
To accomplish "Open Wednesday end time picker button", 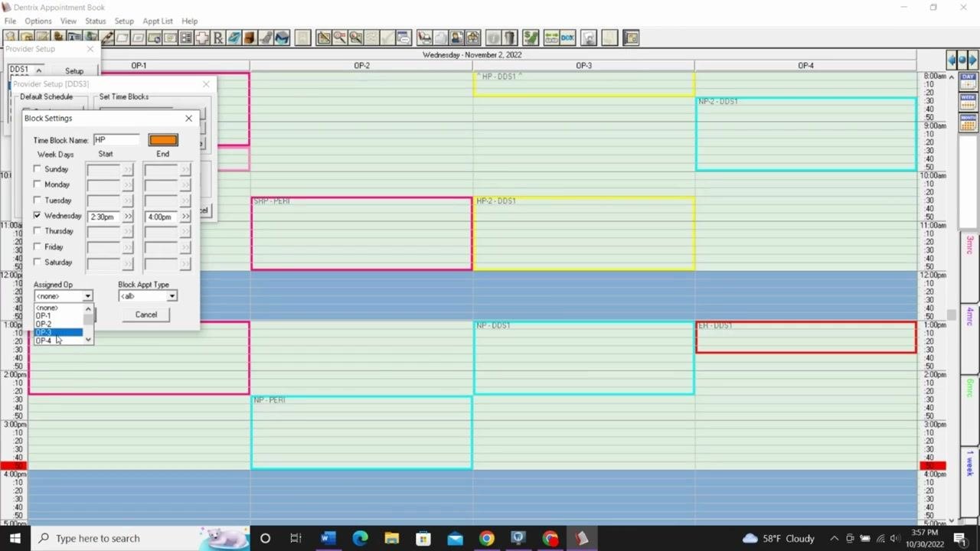I will pos(185,217).
